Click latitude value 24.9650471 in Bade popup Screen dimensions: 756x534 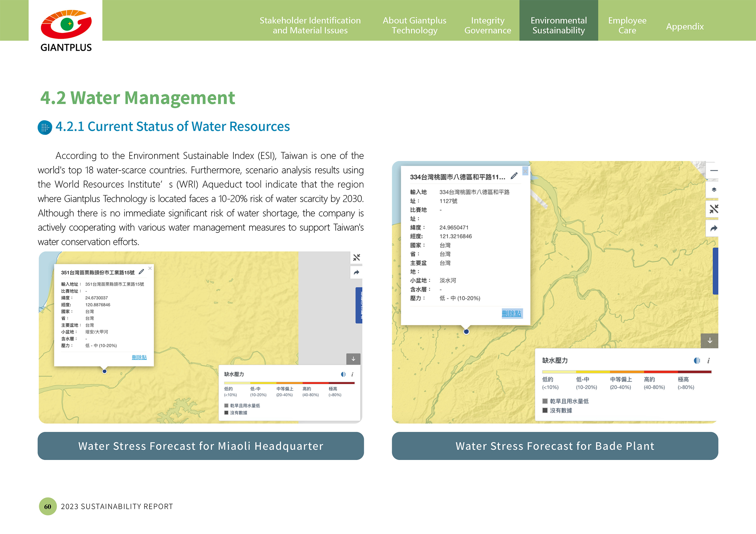click(454, 227)
